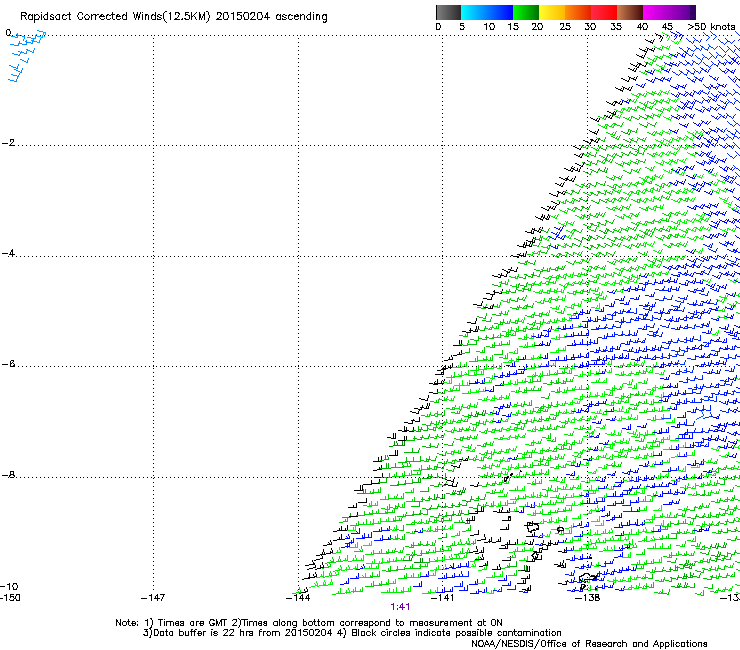Image resolution: width=740 pixels, height=650 pixels.
Task: Click the magenta 40-45 knots legend color
Action: click(656, 12)
